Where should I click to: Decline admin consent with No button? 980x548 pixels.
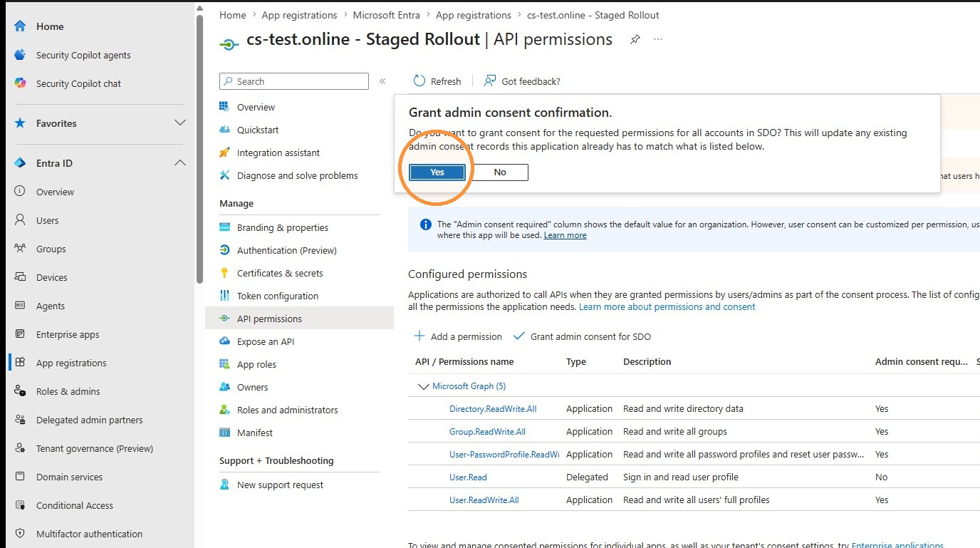point(500,172)
